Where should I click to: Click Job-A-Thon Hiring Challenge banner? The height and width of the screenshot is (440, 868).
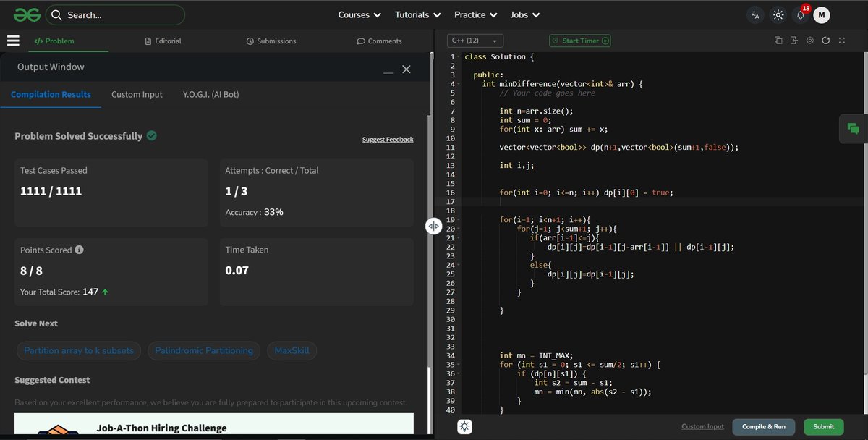tap(214, 424)
